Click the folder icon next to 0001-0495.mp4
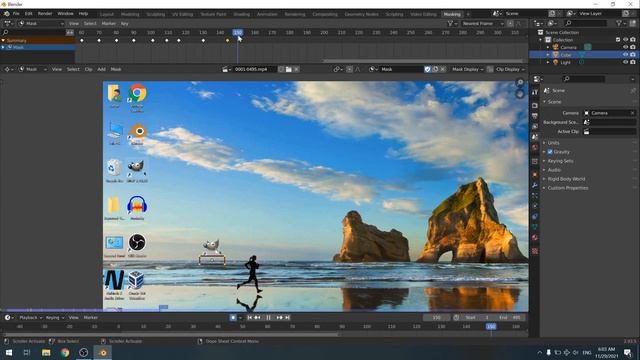This screenshot has width=640, height=360. coord(289,69)
